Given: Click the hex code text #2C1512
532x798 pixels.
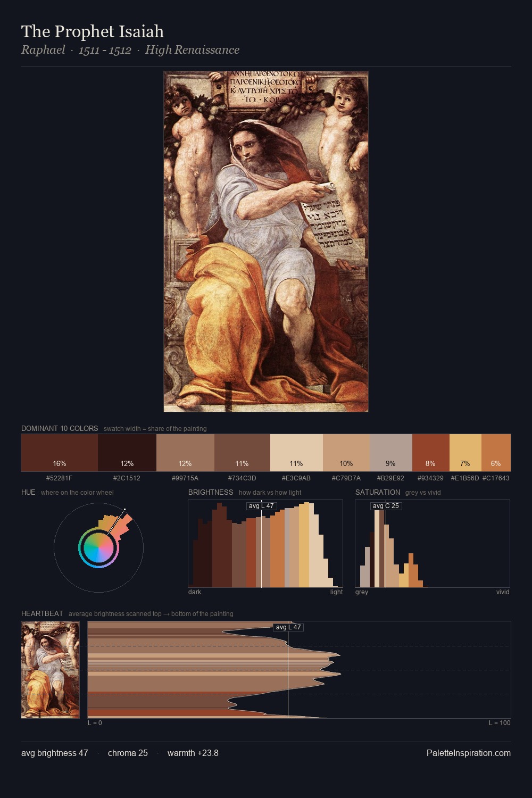Looking at the screenshot, I should point(127,478).
